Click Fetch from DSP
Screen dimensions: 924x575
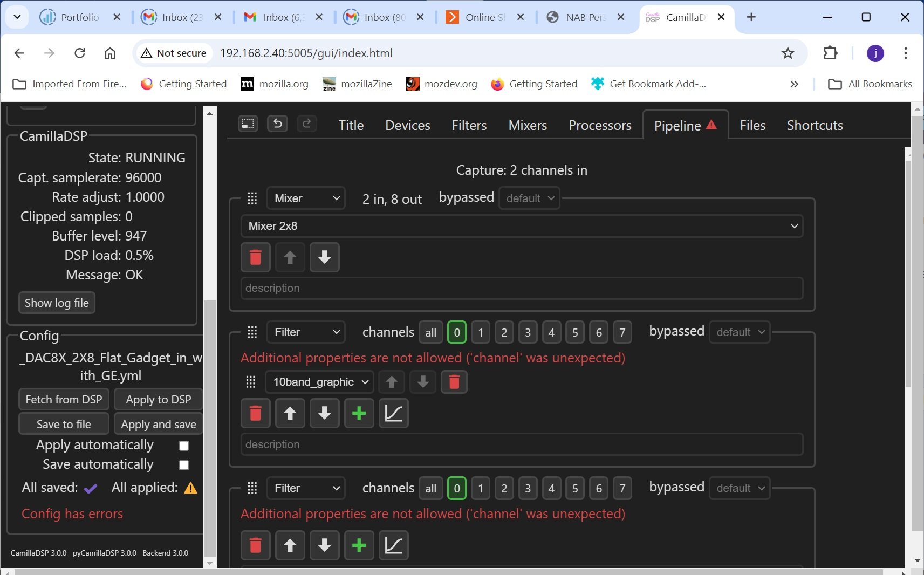64,400
